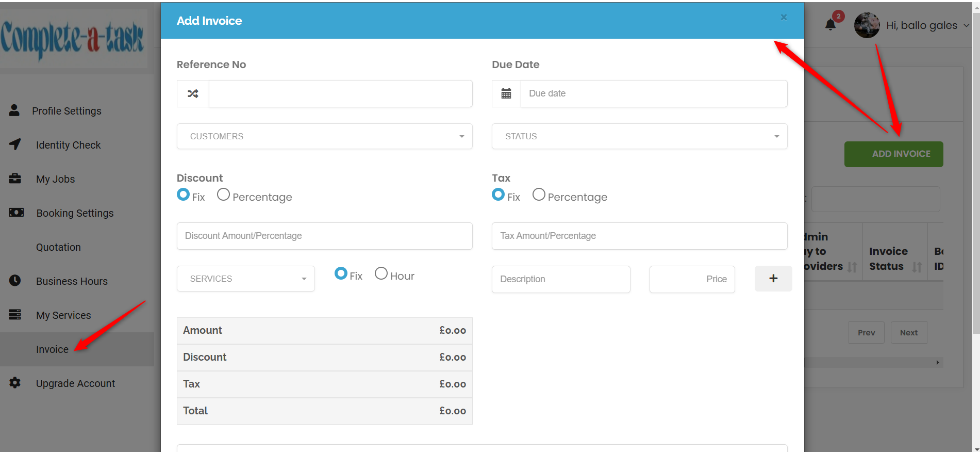Click the Description input field
Viewport: 980px width, 452px height.
(561, 279)
